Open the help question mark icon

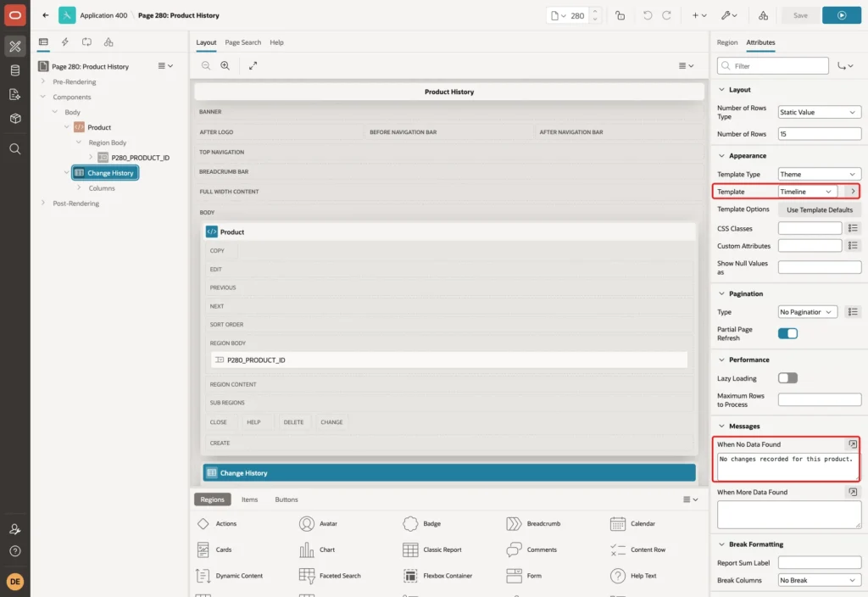click(x=15, y=551)
